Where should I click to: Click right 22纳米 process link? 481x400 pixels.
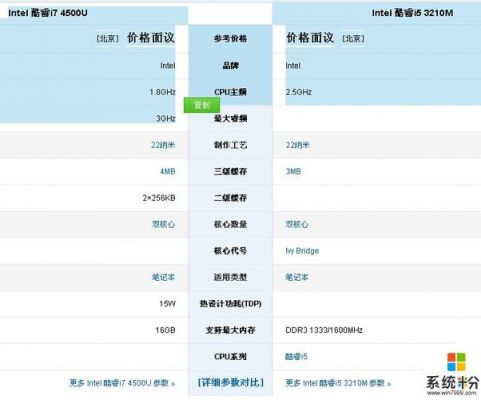(x=297, y=145)
